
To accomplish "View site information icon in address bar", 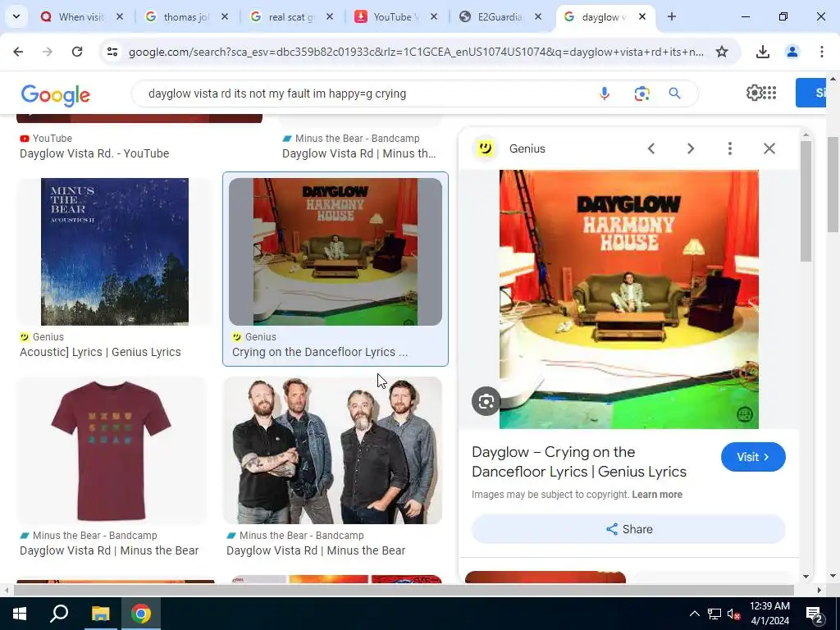I will 112,52.
